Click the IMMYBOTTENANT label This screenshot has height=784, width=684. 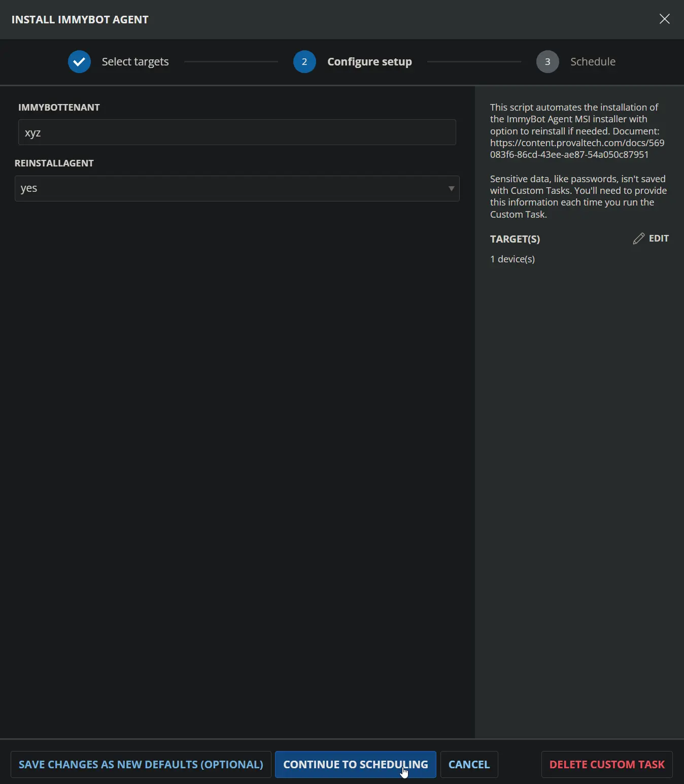pos(59,107)
